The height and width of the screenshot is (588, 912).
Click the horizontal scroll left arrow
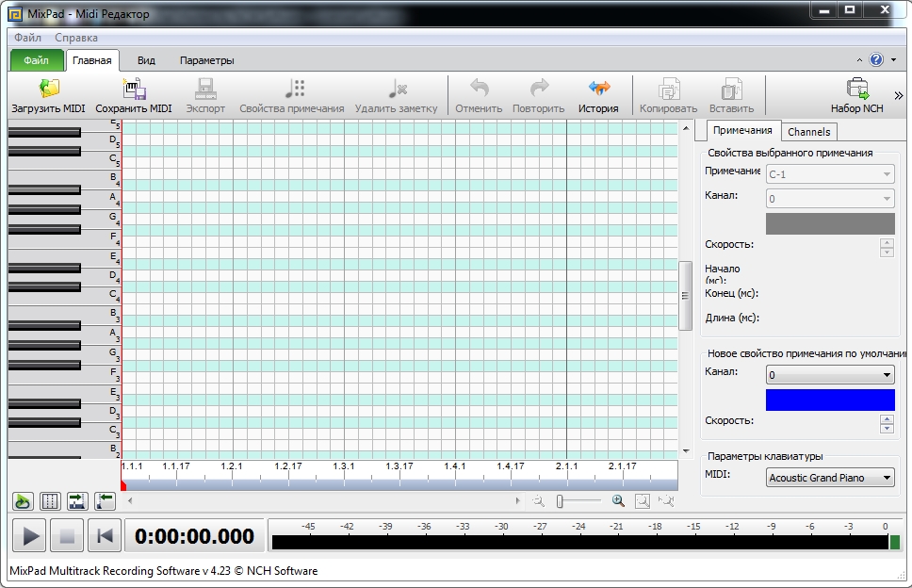pyautogui.click(x=130, y=500)
